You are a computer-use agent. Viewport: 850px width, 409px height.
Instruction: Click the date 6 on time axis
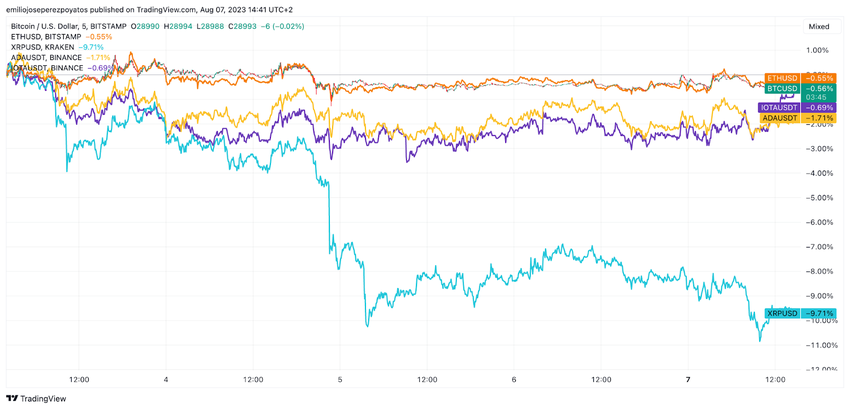click(x=513, y=380)
